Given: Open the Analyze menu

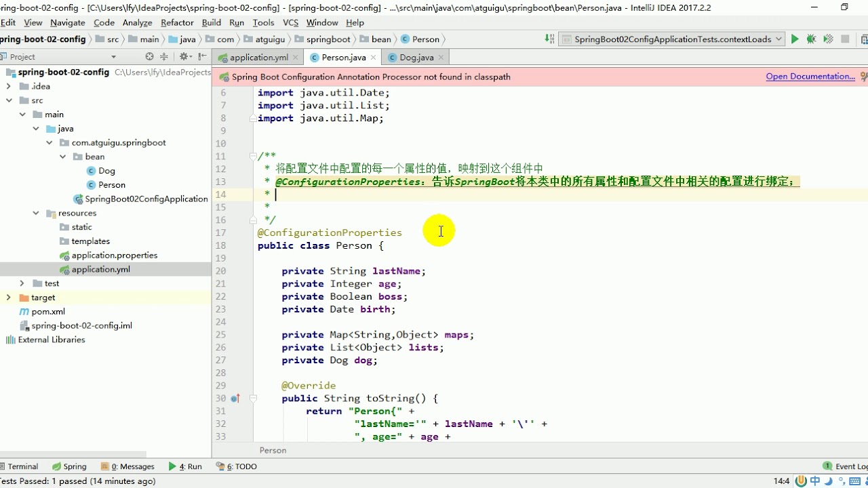Looking at the screenshot, I should (x=137, y=22).
